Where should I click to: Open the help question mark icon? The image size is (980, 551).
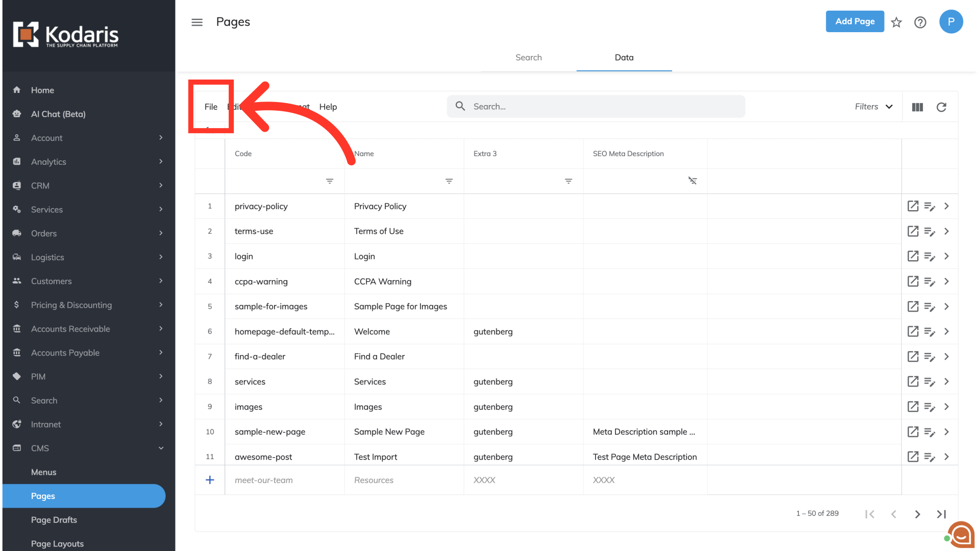pyautogui.click(x=920, y=22)
